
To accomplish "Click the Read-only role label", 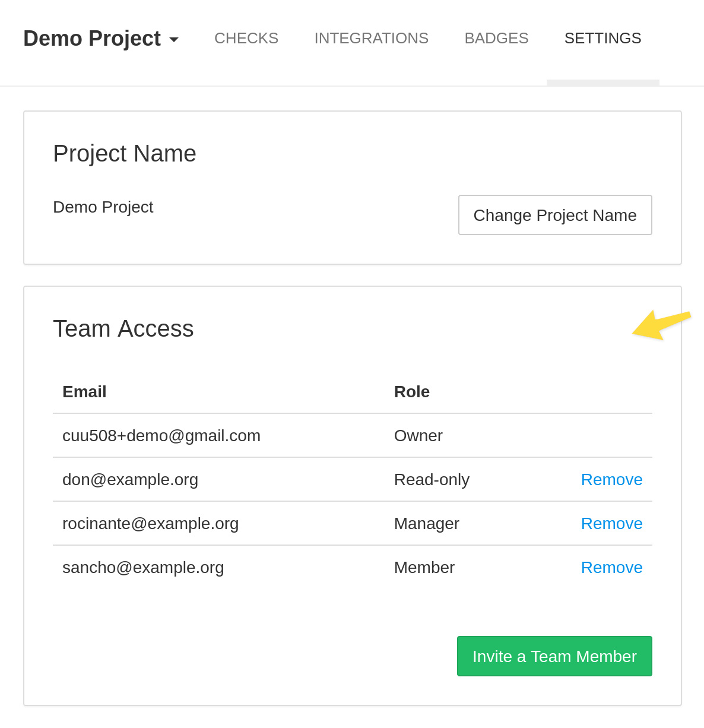I will 432,480.
